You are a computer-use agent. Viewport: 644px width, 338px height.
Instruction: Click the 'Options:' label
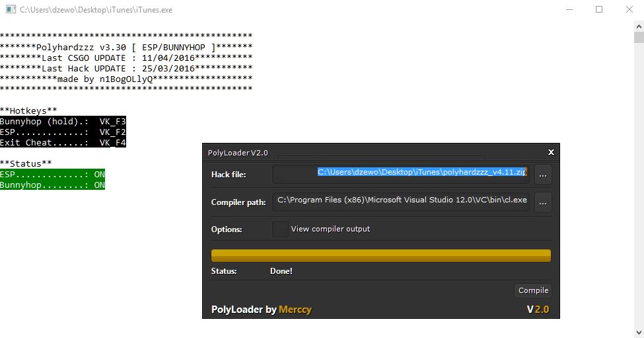(227, 230)
